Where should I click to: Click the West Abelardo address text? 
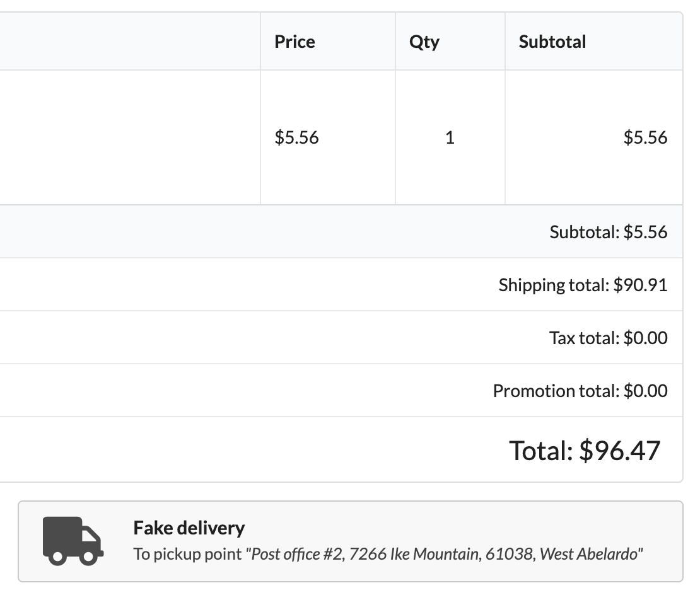pos(590,555)
